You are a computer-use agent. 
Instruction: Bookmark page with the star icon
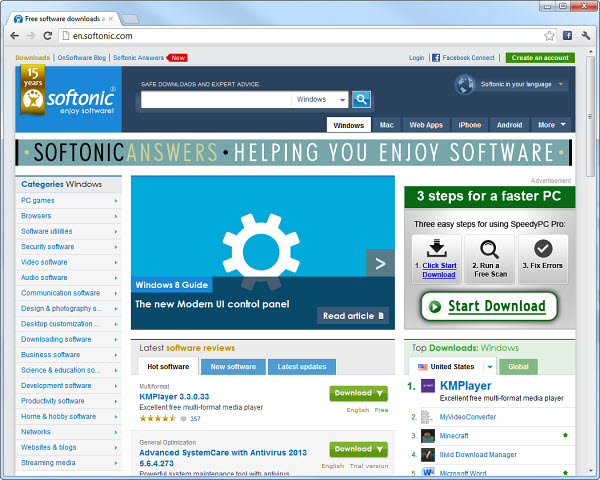click(549, 35)
